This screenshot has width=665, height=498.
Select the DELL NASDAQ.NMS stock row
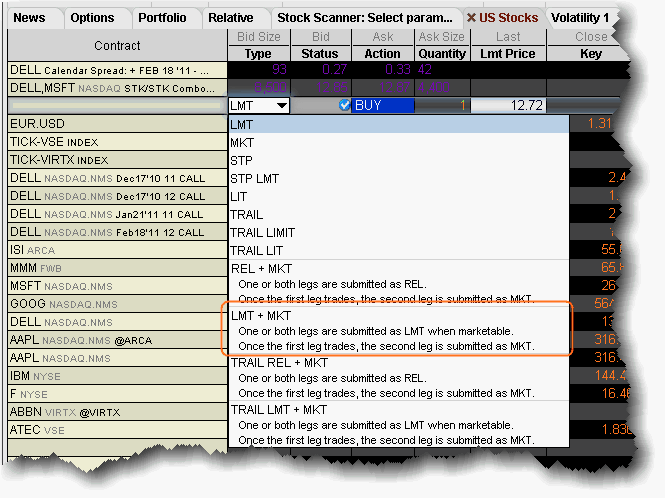[x=117, y=322]
